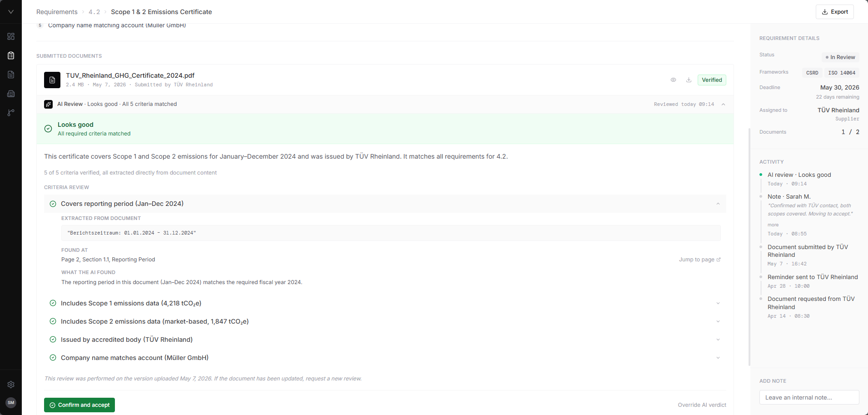The width and height of the screenshot is (868, 415).
Task: Focus the Leave an internal note field
Action: coord(809,397)
